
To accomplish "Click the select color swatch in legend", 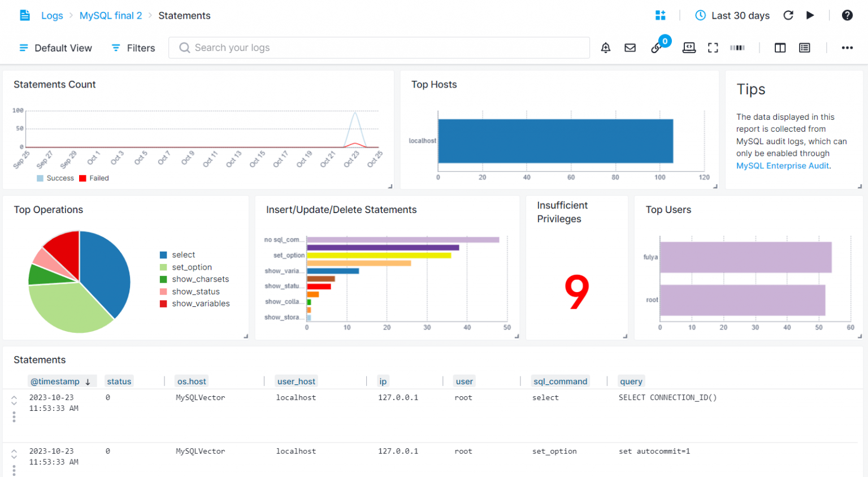I will [163, 255].
